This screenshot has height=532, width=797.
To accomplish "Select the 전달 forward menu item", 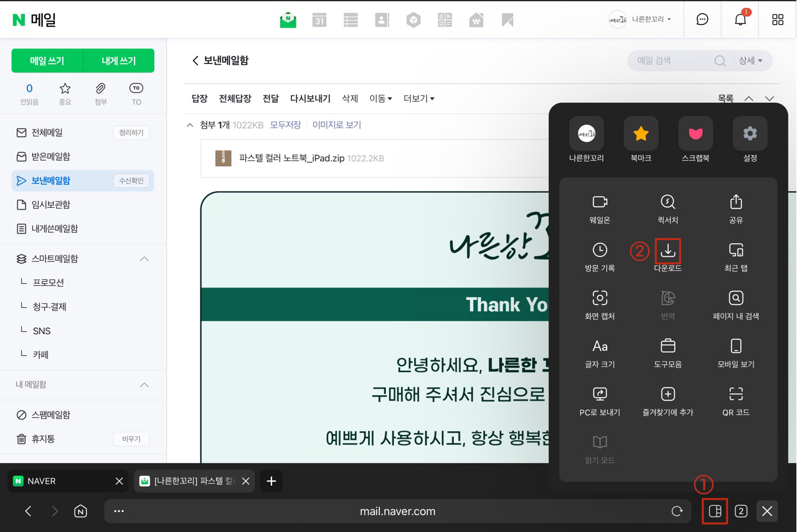I will pyautogui.click(x=270, y=98).
